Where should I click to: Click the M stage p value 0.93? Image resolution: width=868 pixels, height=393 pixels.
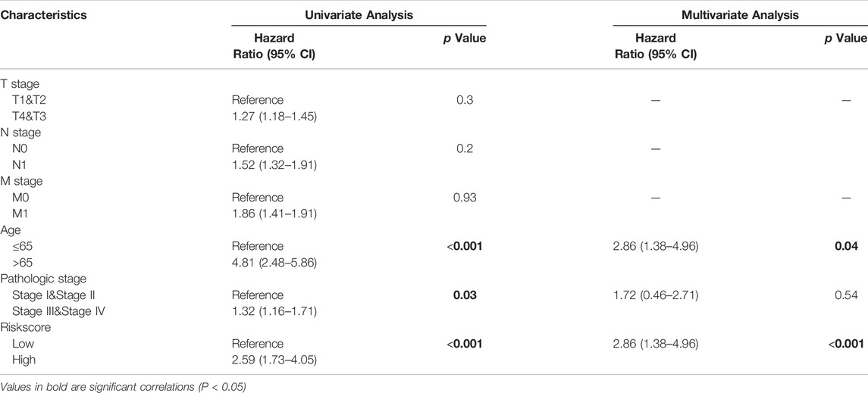tap(464, 198)
